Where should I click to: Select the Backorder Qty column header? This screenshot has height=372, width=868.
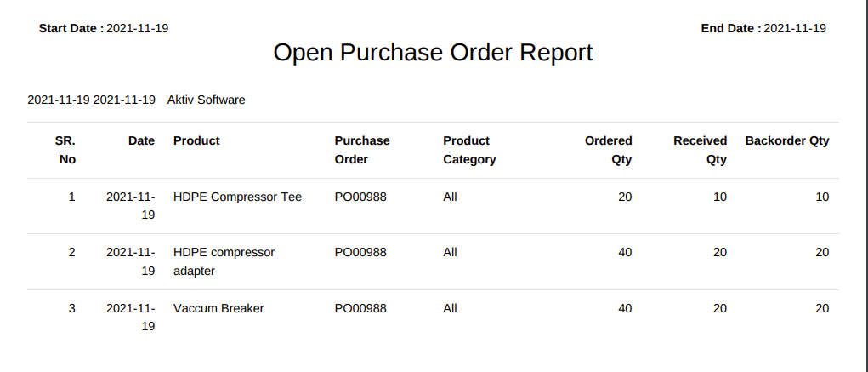click(x=787, y=140)
